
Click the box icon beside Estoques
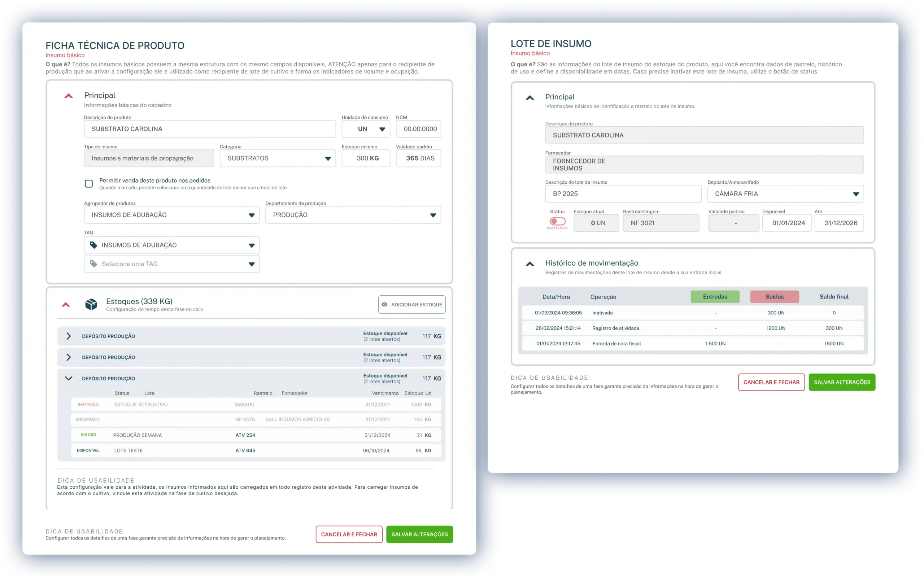[x=91, y=304]
